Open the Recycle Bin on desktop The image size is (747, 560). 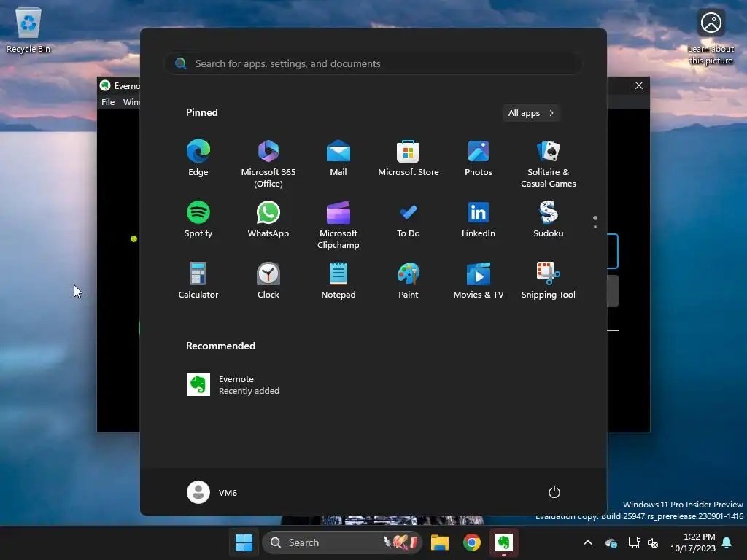28,30
